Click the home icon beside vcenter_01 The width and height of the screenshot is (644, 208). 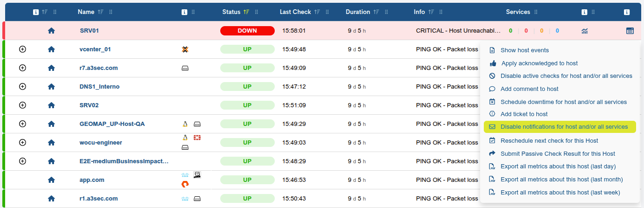[51, 49]
